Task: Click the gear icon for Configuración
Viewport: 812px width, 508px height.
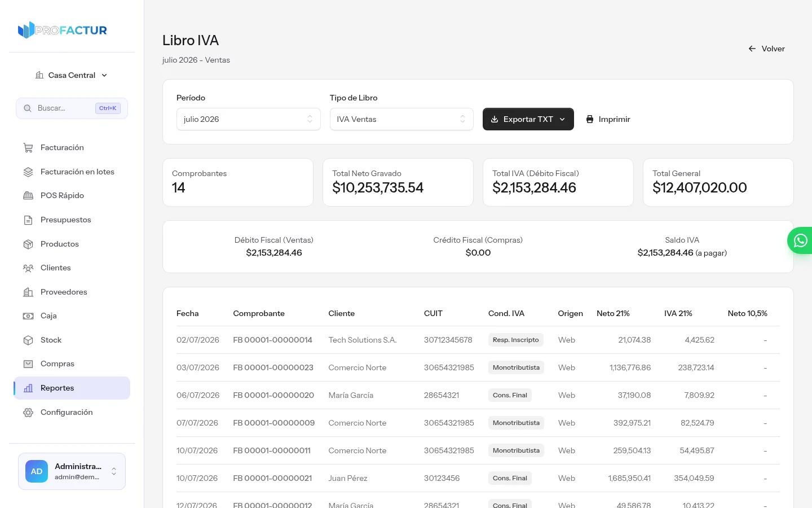Action: [28, 413]
